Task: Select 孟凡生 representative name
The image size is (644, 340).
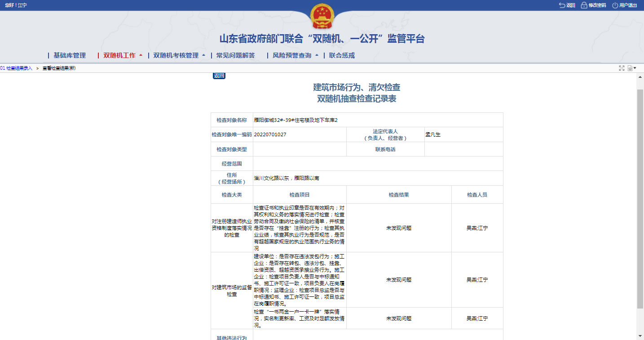Action: tap(433, 134)
